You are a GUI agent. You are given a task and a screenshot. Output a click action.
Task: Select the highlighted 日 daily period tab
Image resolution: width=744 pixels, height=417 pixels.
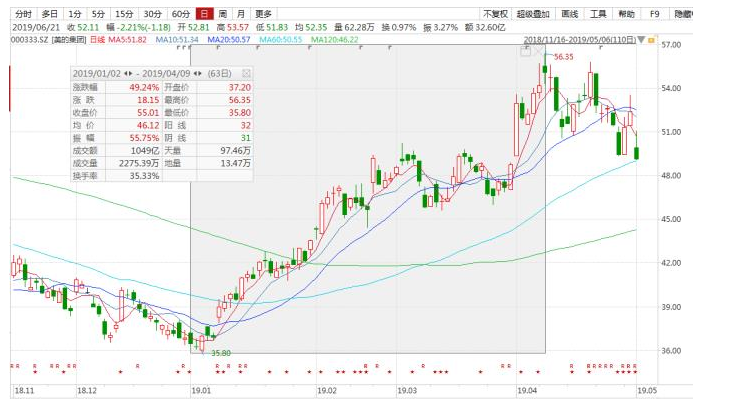(x=204, y=15)
